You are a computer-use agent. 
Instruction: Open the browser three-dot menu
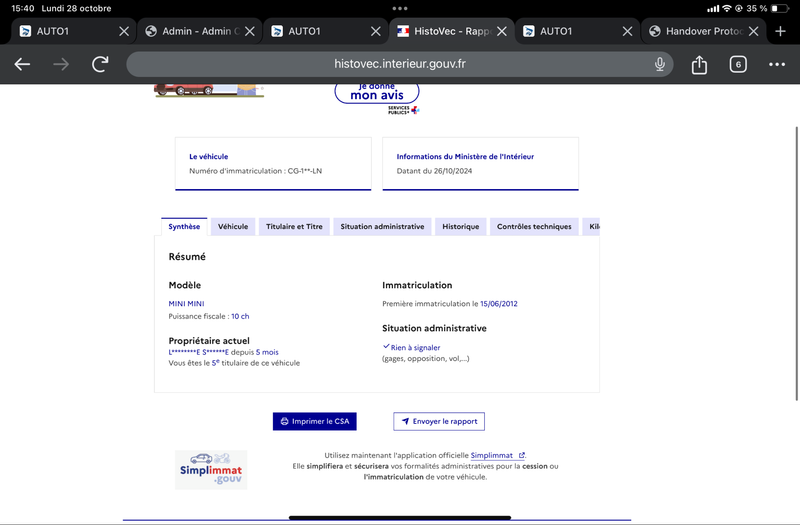coord(777,64)
